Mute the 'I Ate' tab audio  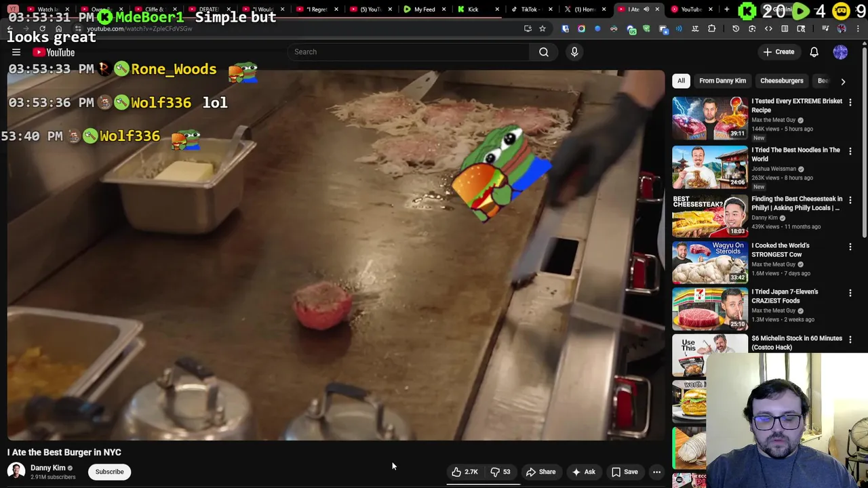[x=646, y=9]
